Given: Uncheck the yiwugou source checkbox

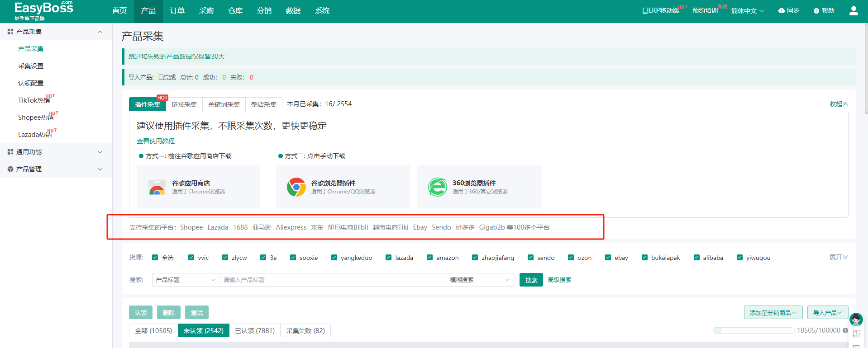Looking at the screenshot, I should 739,258.
